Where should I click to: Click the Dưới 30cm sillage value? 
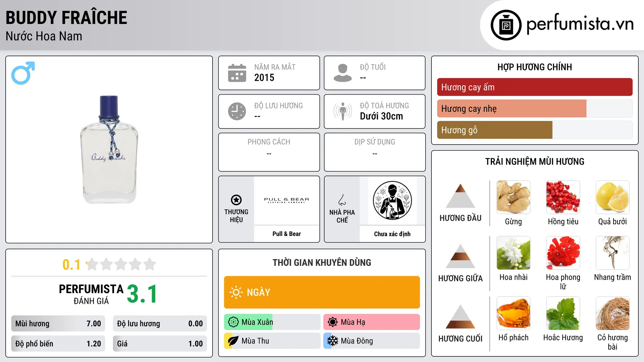pos(381,116)
